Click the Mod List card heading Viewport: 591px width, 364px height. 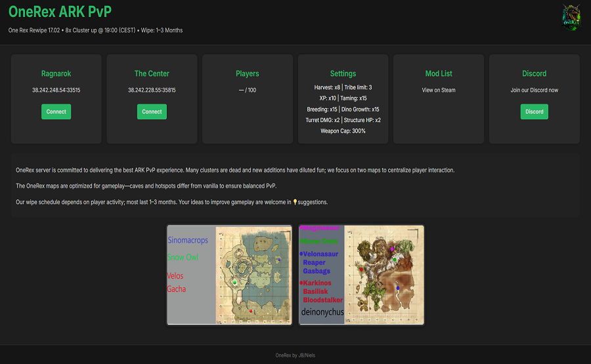pyautogui.click(x=439, y=73)
